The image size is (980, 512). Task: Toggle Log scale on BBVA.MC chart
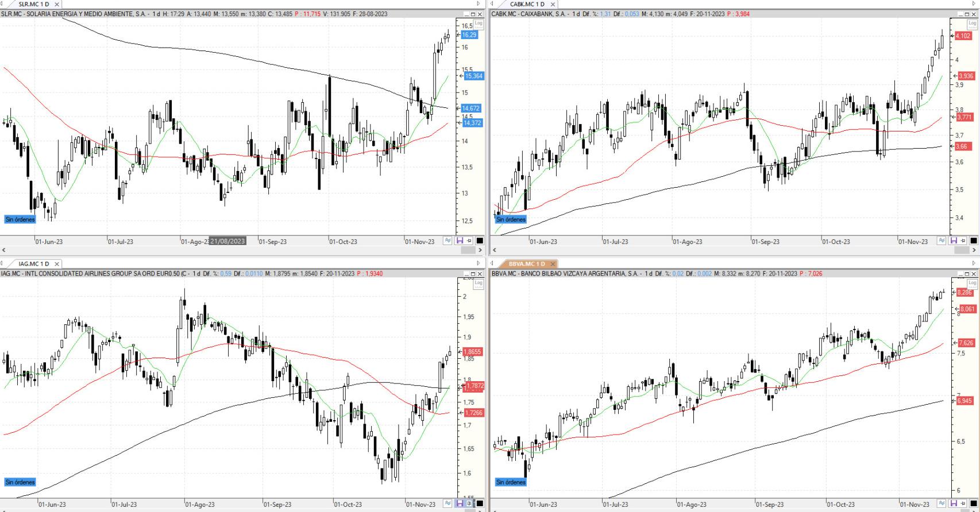[x=972, y=283]
